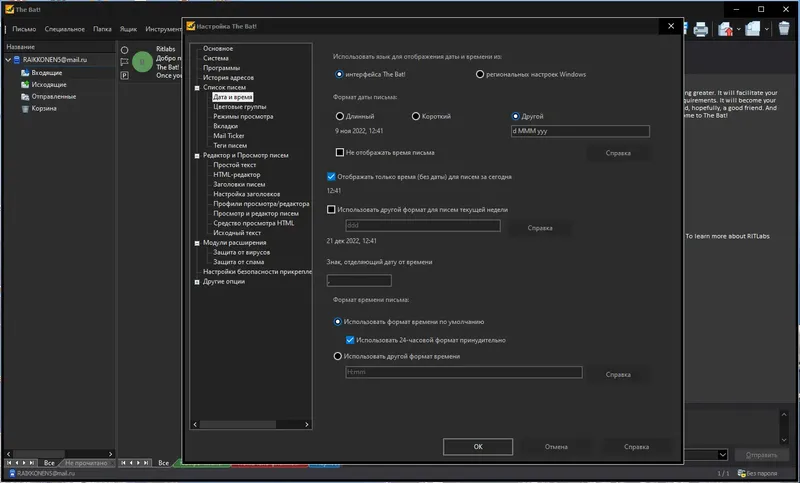Click the Исходящие outbox folder icon

[25, 84]
